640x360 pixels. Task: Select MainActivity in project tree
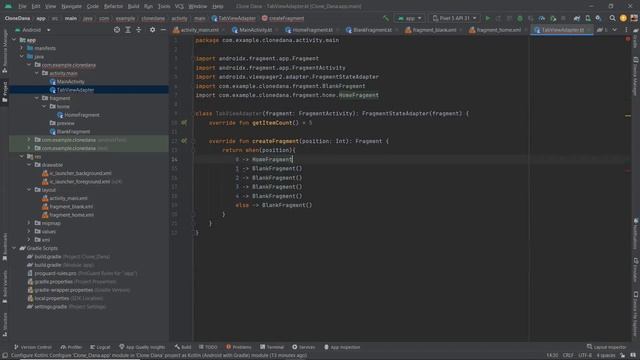[x=71, y=82]
